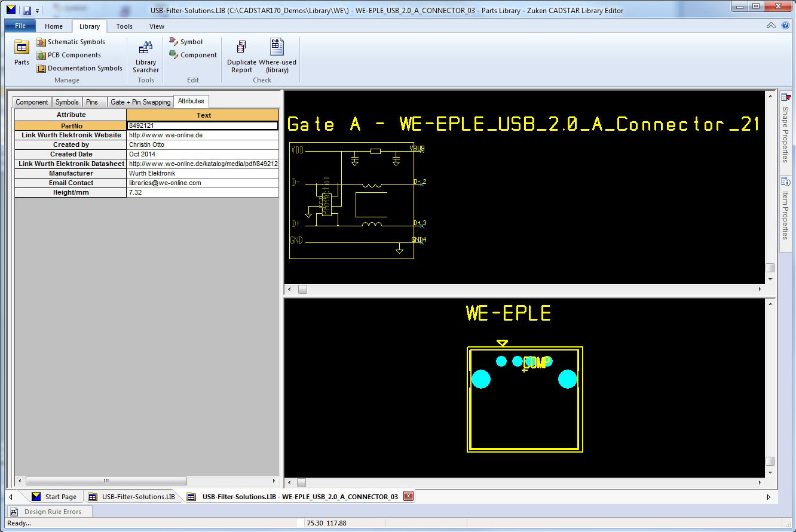Select the Symbols tab
Viewport: 796px width, 532px height.
click(x=67, y=102)
